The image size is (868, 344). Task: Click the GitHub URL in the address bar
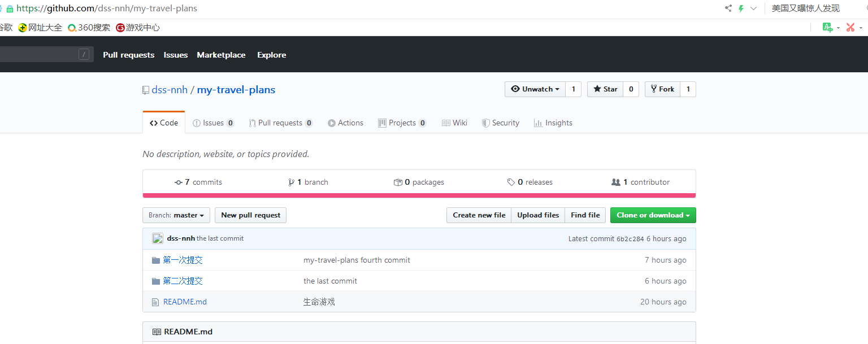point(107,8)
